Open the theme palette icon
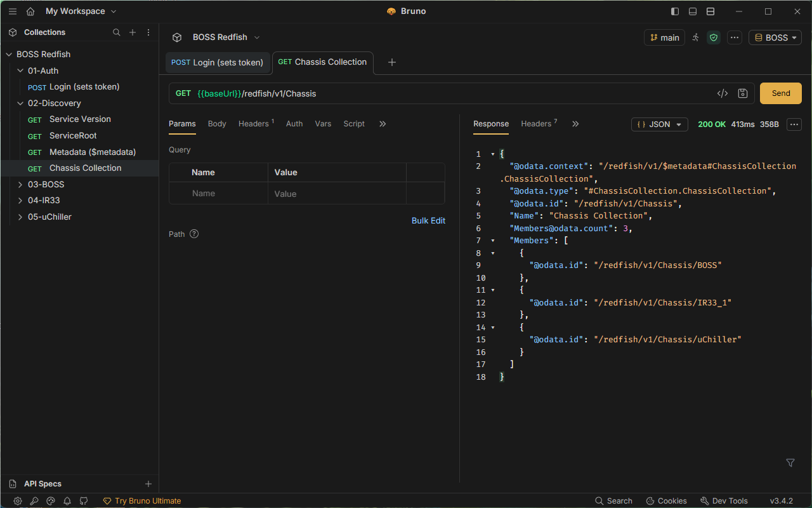 click(x=51, y=501)
